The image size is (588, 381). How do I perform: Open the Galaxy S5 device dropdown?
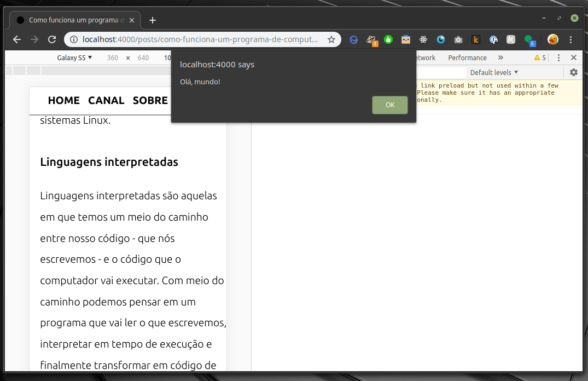click(x=74, y=57)
